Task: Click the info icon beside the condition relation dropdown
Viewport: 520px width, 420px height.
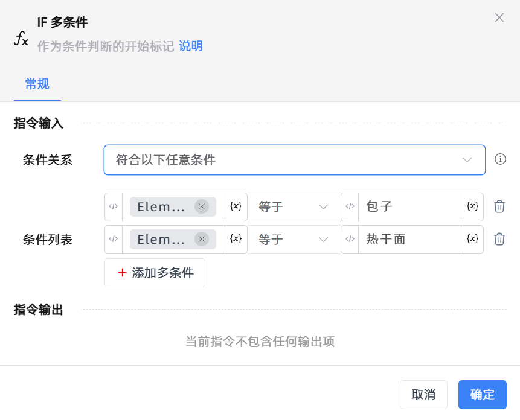Action: pyautogui.click(x=500, y=160)
